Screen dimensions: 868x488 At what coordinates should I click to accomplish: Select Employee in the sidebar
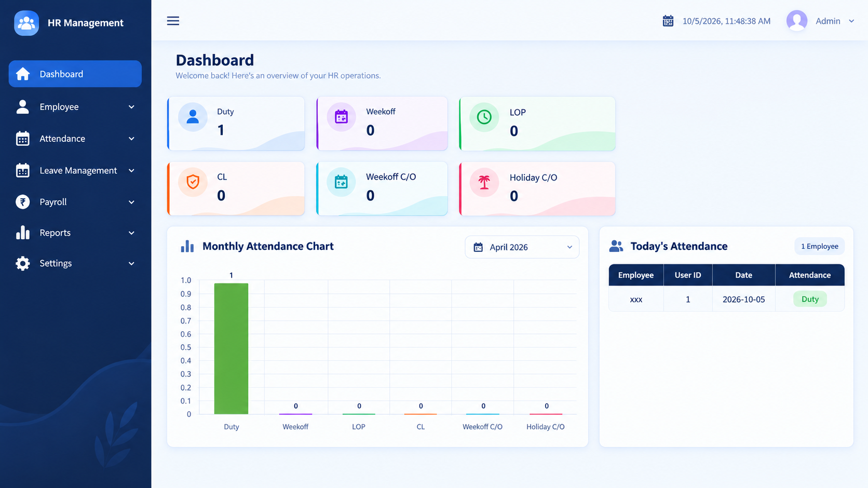[75, 107]
